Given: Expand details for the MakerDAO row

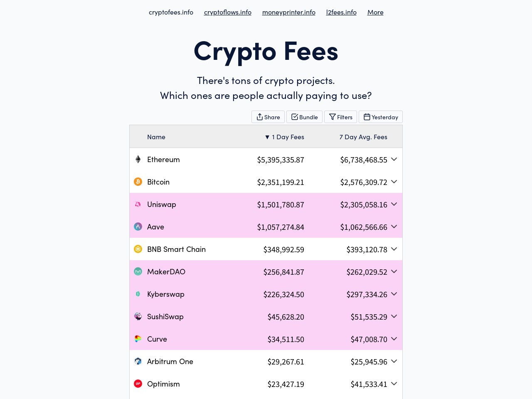Looking at the screenshot, I should click(x=394, y=271).
